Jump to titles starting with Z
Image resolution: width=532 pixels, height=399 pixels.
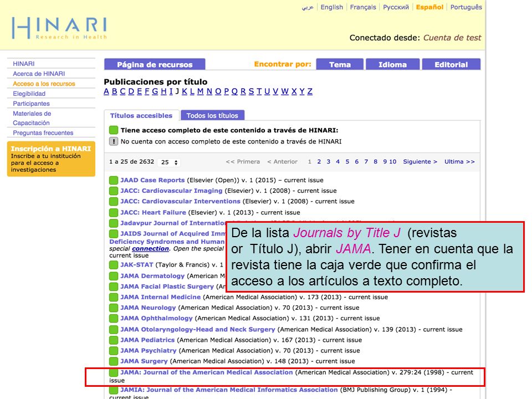click(x=310, y=91)
